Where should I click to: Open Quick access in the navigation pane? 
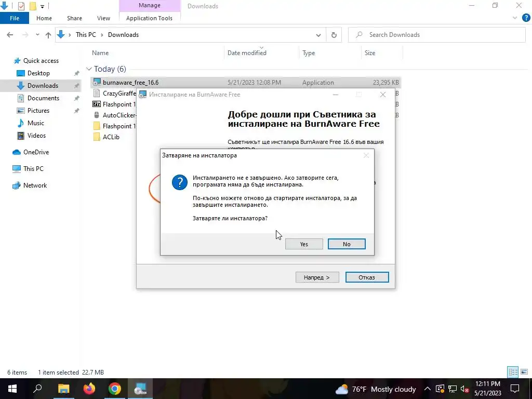click(41, 61)
